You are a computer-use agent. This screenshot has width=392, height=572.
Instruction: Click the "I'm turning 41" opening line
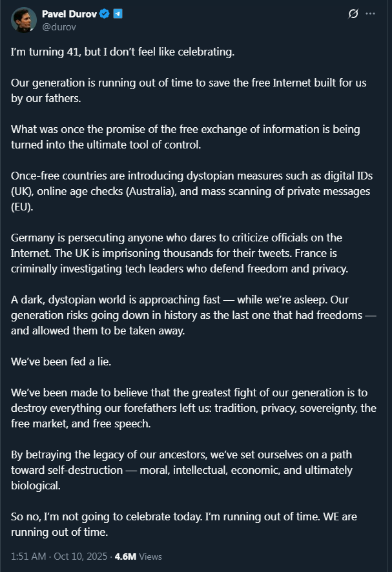tap(123, 52)
